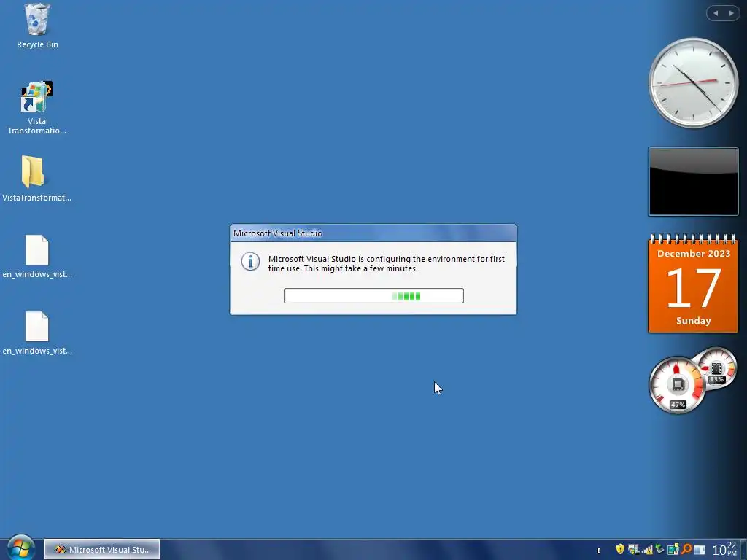
Task: Click the memory gauge showing 13%
Action: point(716,369)
